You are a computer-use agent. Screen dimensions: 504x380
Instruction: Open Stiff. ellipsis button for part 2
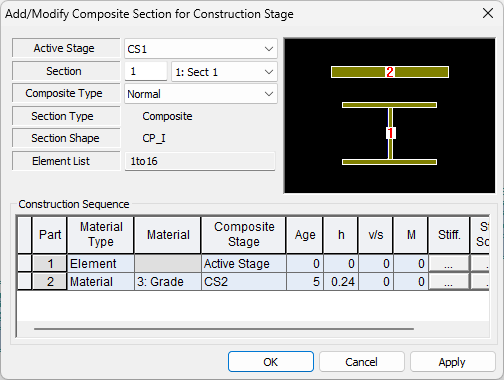[x=449, y=282]
